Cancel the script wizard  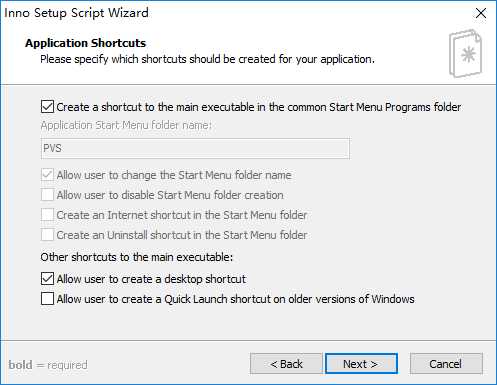446,364
